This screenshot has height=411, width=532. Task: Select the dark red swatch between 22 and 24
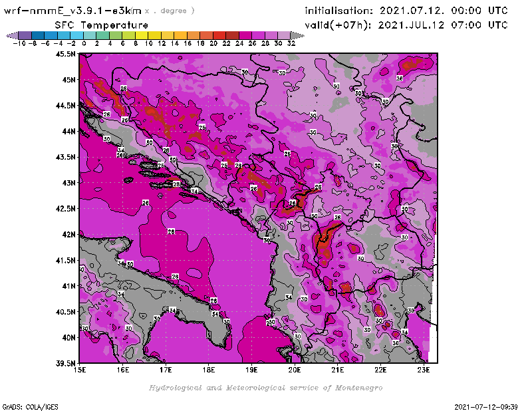pos(232,35)
